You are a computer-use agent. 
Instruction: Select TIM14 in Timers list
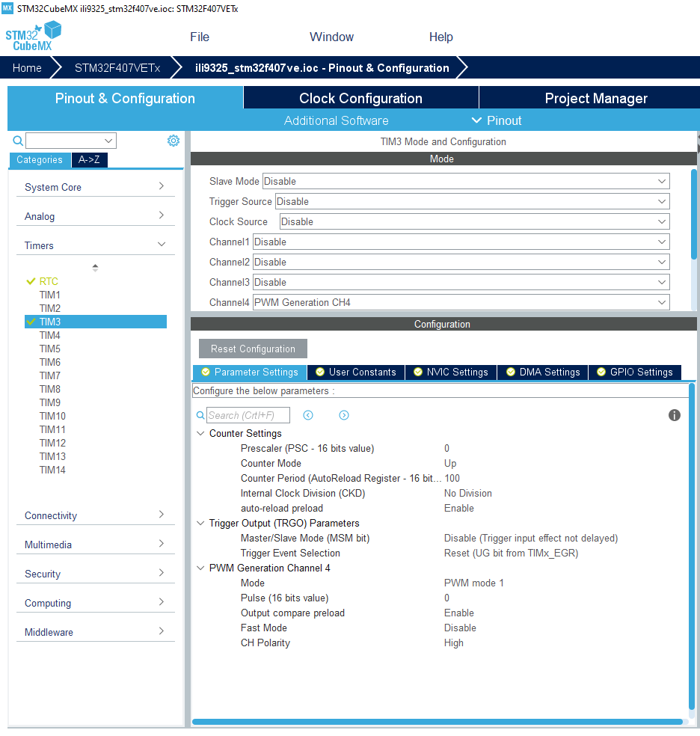(52, 470)
